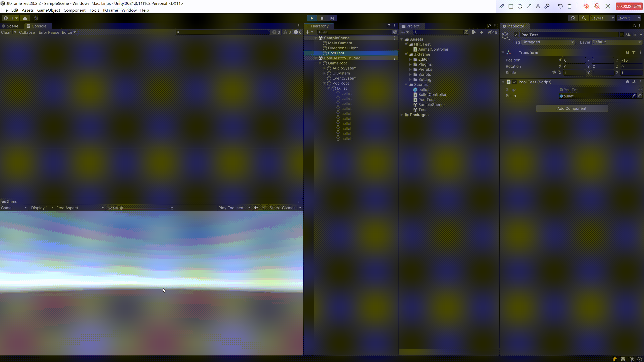Image resolution: width=644 pixels, height=362 pixels.
Task: Click the Pause button
Action: pos(322,18)
